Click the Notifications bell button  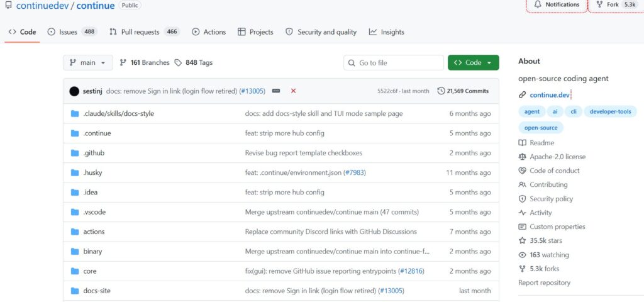(557, 5)
